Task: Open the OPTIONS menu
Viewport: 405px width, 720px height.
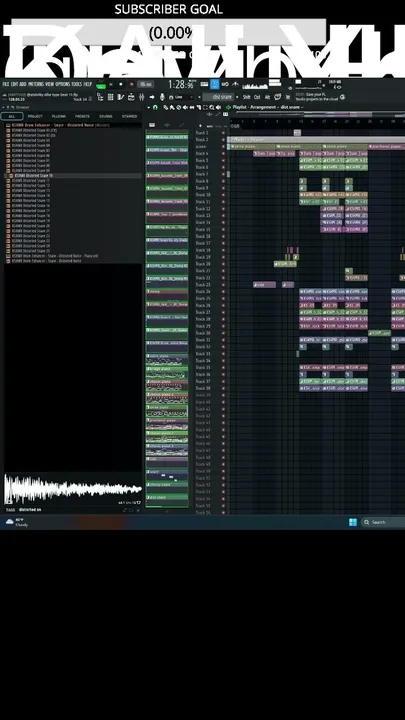Action: click(63, 84)
